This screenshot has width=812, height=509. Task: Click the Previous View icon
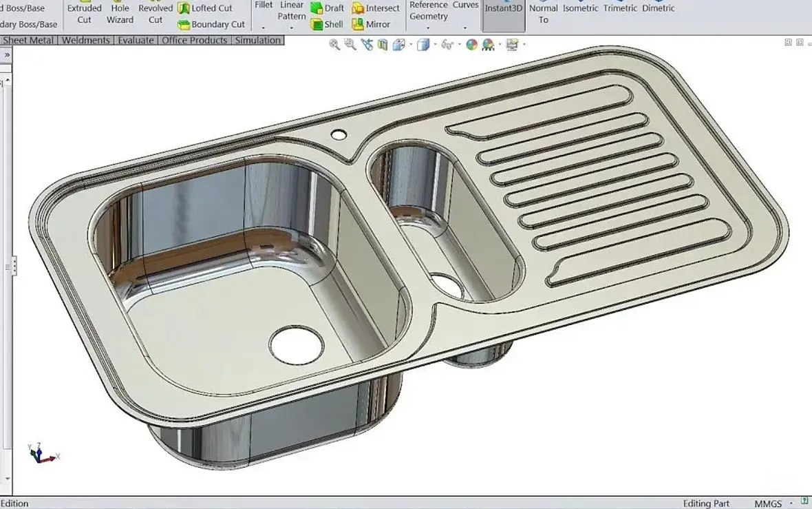[x=367, y=45]
